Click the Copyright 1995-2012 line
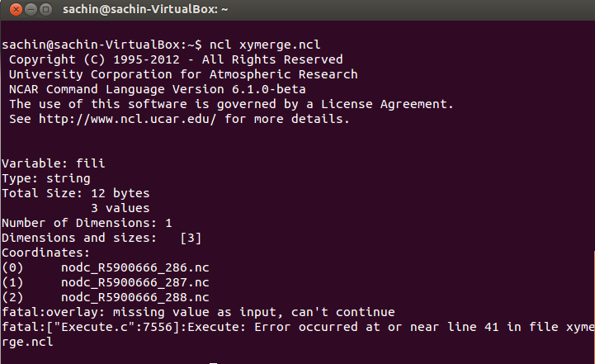This screenshot has width=595, height=364. [175, 59]
